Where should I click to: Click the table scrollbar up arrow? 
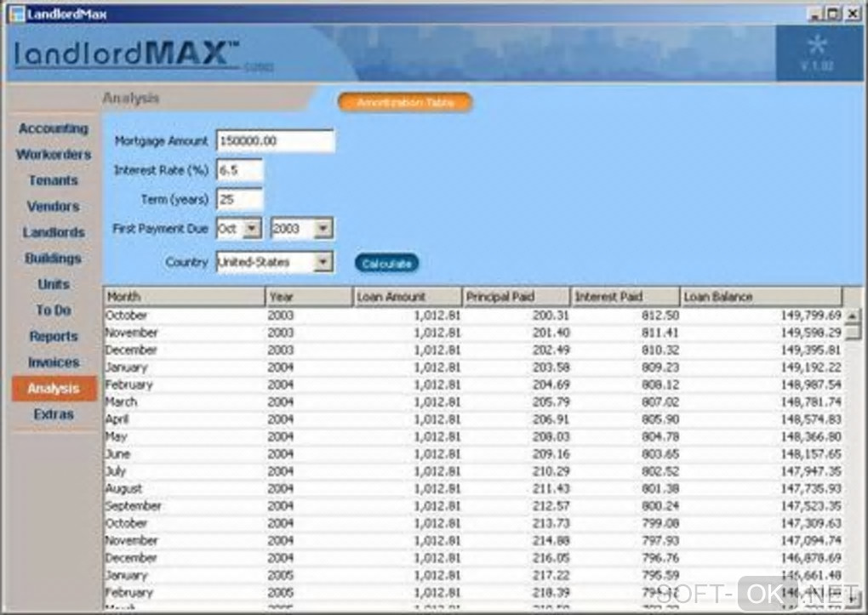[x=853, y=316]
